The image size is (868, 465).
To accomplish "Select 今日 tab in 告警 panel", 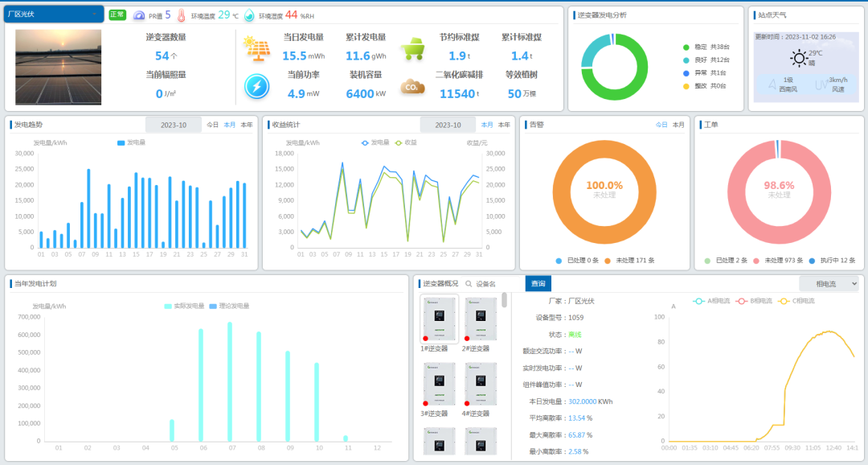I will coord(661,126).
